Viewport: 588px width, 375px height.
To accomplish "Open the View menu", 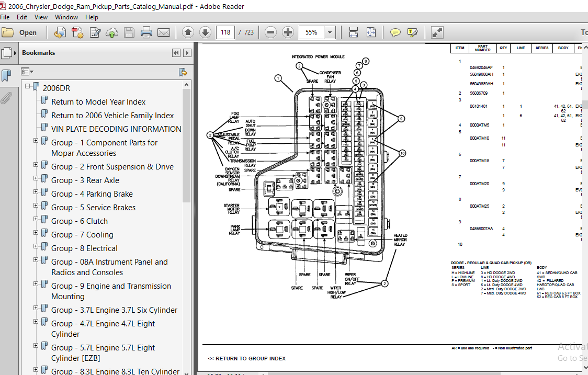I will [x=41, y=17].
